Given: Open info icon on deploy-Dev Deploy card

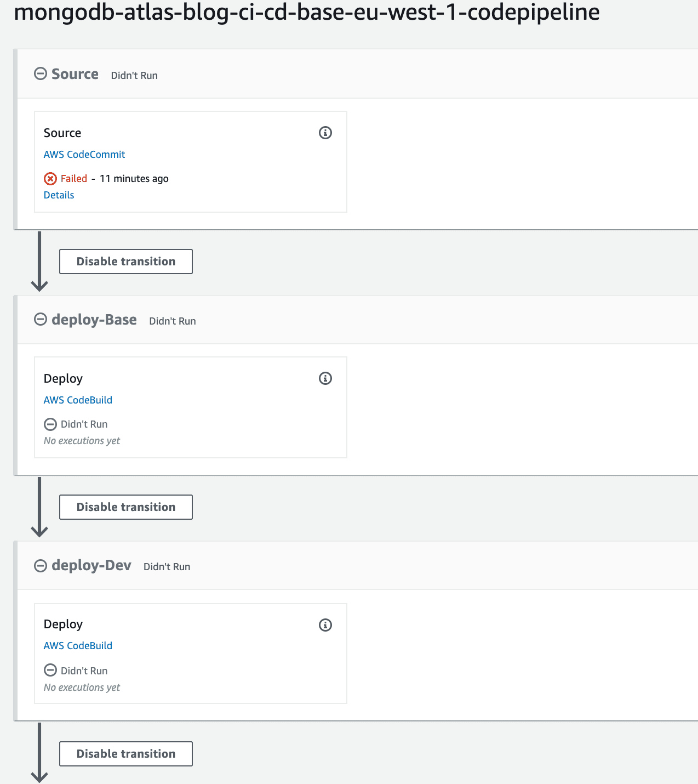Looking at the screenshot, I should (x=325, y=625).
